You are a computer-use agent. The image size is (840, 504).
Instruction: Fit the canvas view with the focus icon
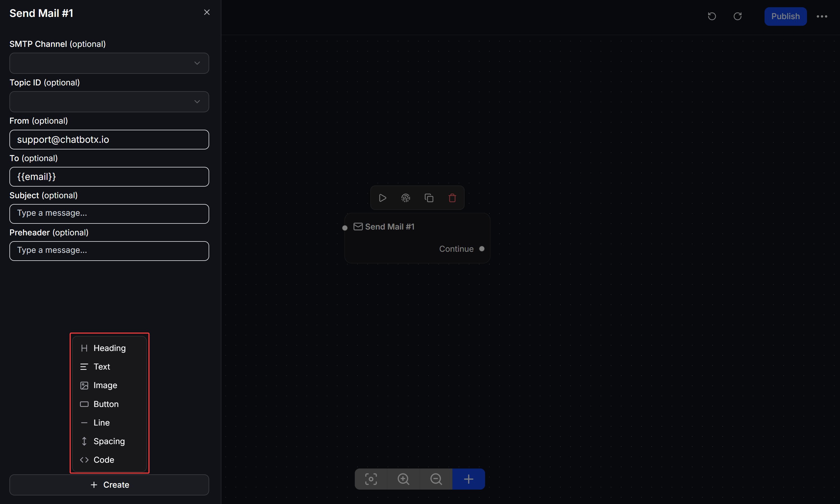click(x=371, y=479)
